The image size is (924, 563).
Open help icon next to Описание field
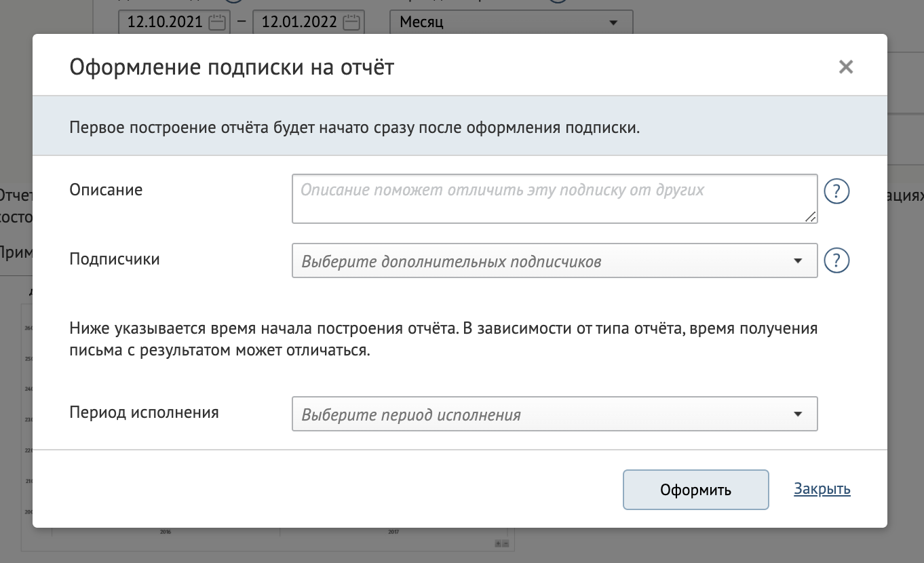(x=836, y=191)
